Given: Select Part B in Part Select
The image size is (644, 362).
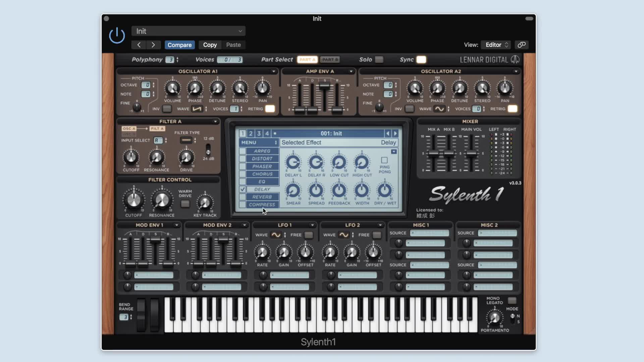Looking at the screenshot, I should click(330, 60).
